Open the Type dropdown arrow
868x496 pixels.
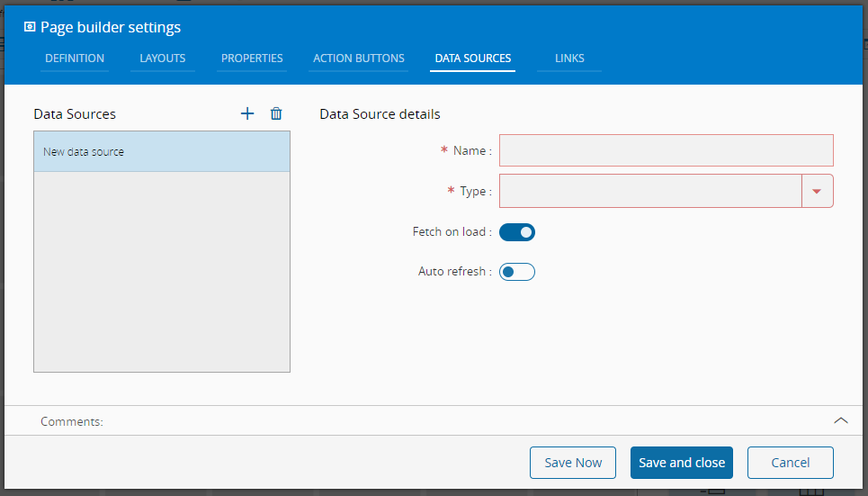pos(817,191)
